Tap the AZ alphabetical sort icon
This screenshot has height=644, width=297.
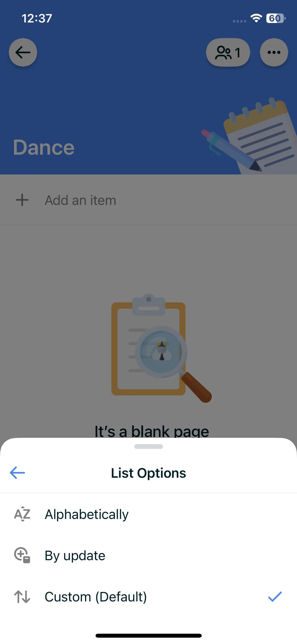[x=22, y=514]
